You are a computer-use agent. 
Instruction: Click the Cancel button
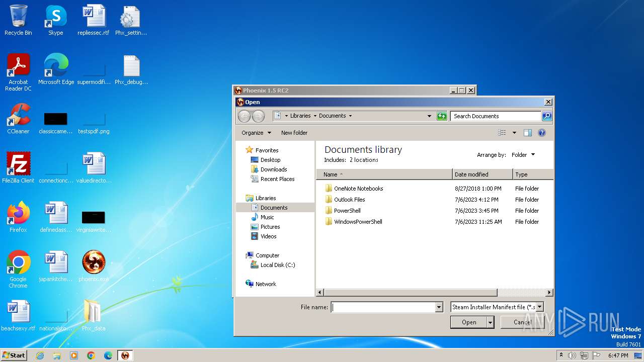click(522, 322)
